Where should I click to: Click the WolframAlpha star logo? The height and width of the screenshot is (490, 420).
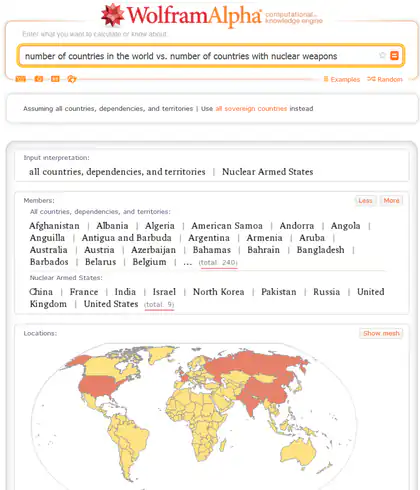[x=112, y=14]
